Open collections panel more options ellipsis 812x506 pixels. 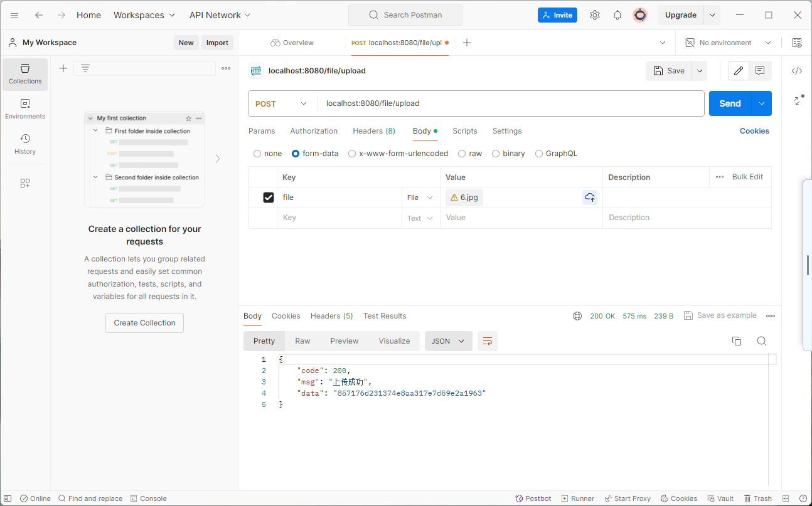(226, 68)
